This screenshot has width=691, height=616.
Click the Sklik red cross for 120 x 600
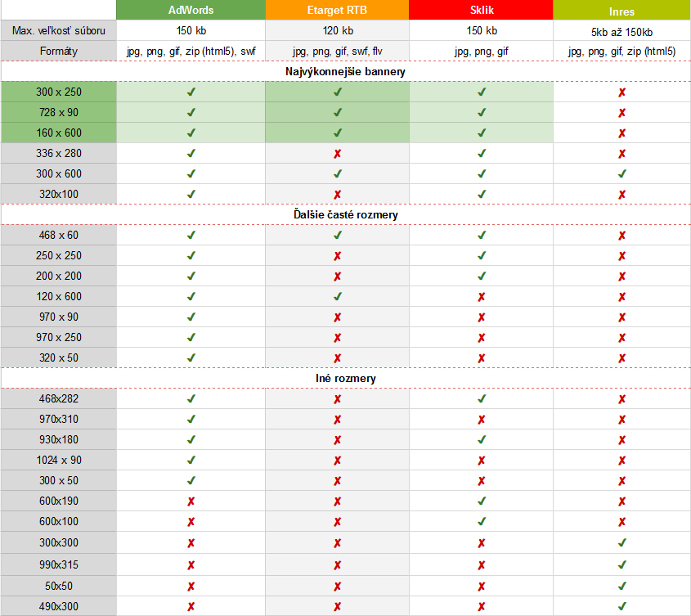pyautogui.click(x=481, y=297)
